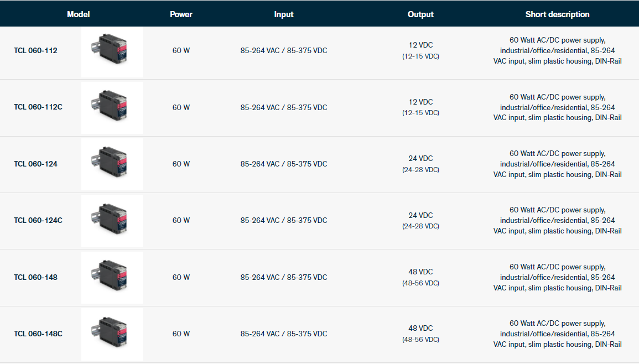Sort by the Output column header
This screenshot has width=639, height=364.
click(420, 14)
